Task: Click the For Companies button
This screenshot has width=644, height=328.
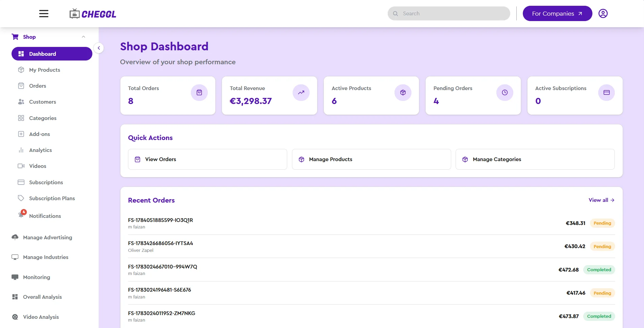Action: [557, 14]
